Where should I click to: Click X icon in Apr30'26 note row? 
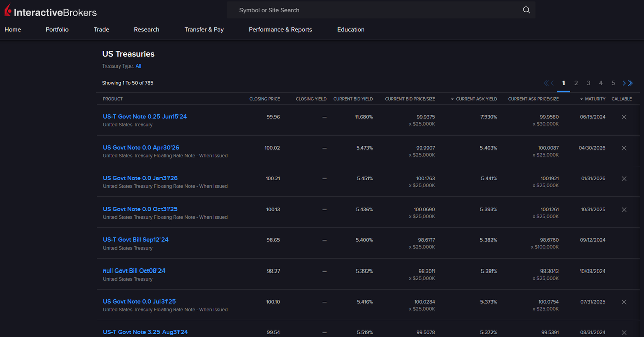pos(624,148)
